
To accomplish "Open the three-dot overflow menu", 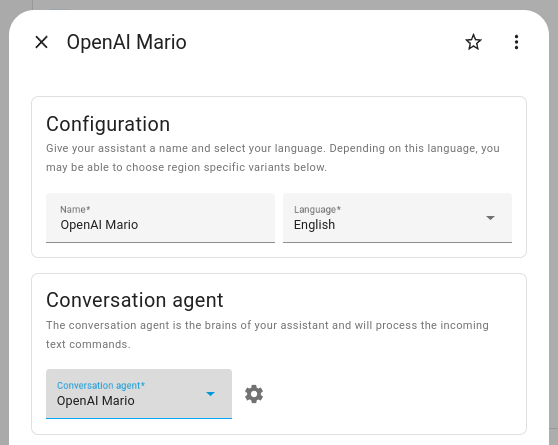I will coord(516,42).
